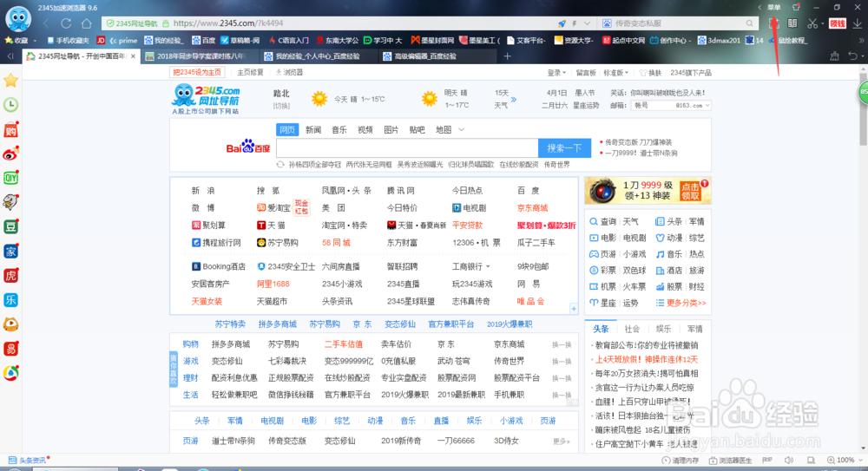Select the 新闻 search tab
This screenshot has width=868, height=471.
[313, 129]
